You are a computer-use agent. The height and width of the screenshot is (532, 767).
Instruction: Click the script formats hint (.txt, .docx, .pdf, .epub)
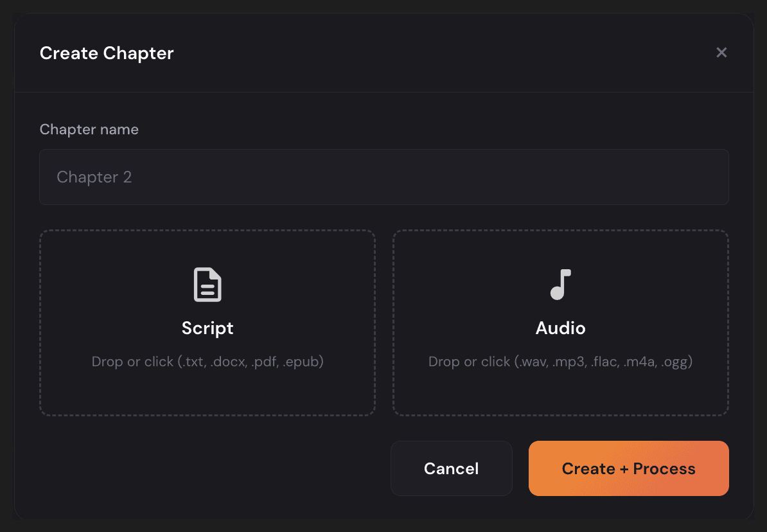pyautogui.click(x=207, y=362)
